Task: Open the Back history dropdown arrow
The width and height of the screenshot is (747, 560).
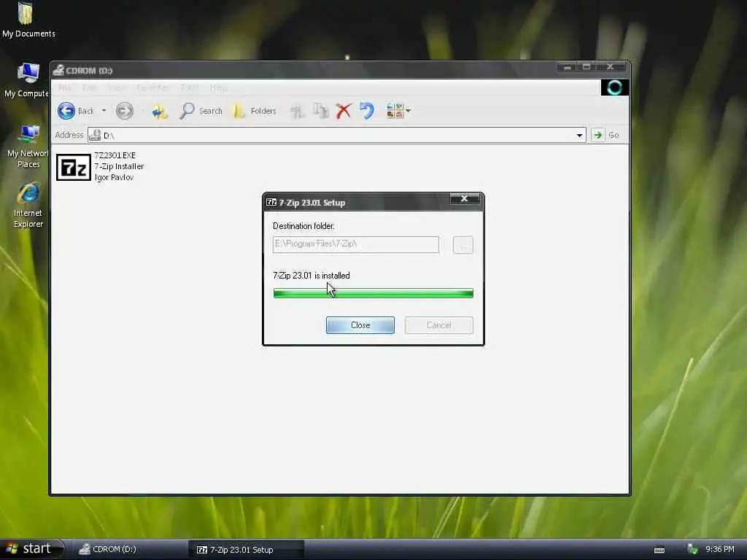Action: pos(104,111)
